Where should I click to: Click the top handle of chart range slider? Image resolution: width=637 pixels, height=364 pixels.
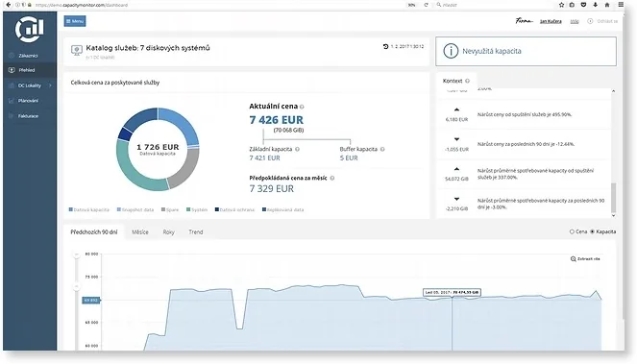point(76,255)
